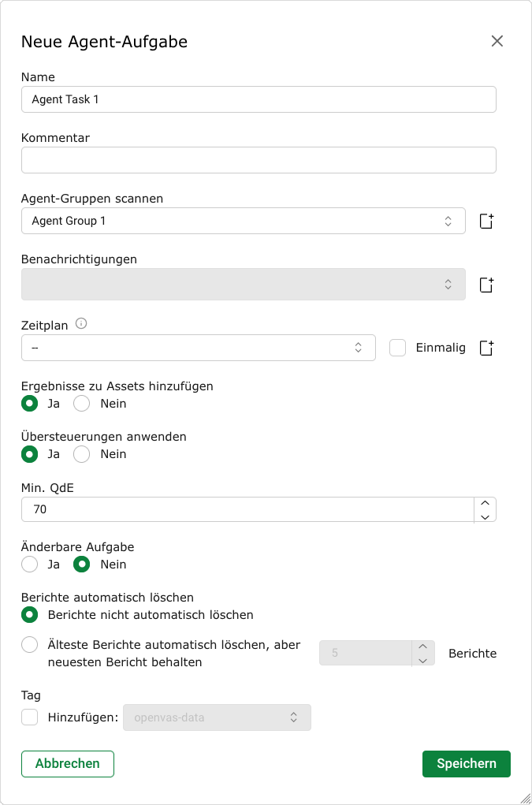Click new agent group icon
The width and height of the screenshot is (532, 805).
(x=486, y=222)
